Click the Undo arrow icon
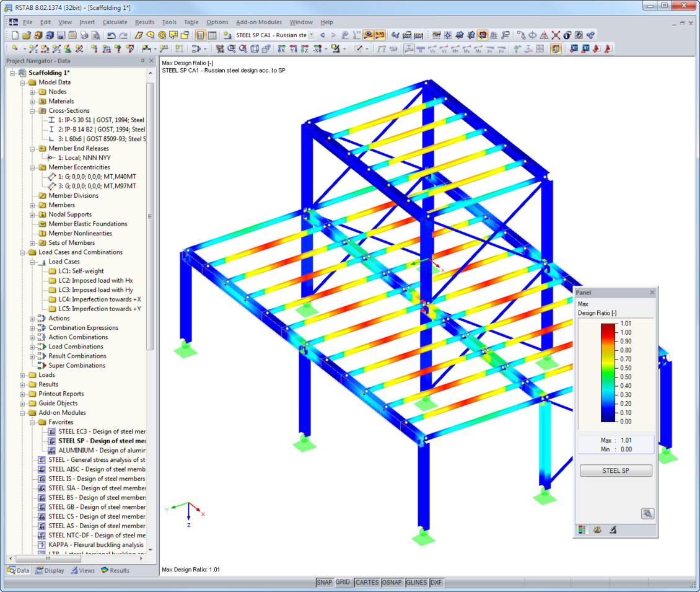 tap(111, 35)
